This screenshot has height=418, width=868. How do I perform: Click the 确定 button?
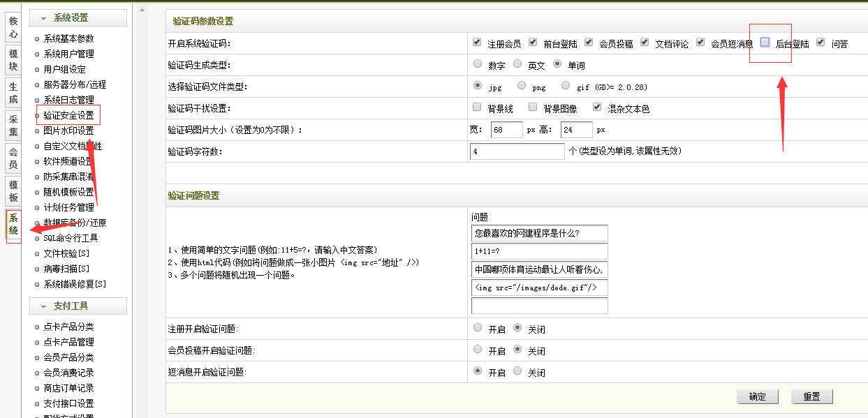coord(758,396)
